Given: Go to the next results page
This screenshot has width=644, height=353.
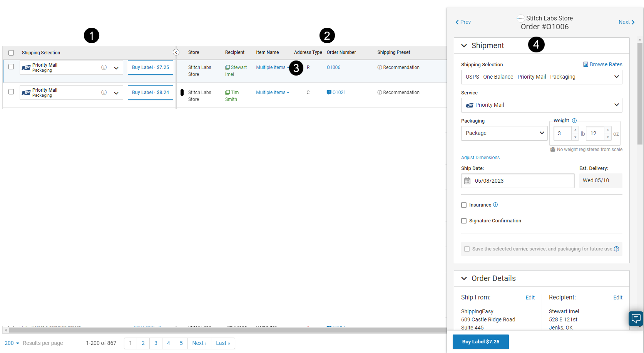Looking at the screenshot, I should (x=199, y=343).
